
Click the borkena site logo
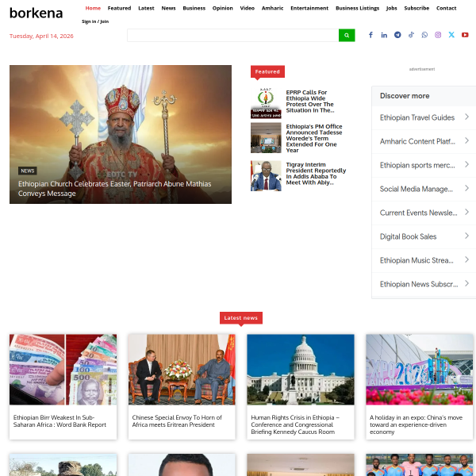[36, 13]
